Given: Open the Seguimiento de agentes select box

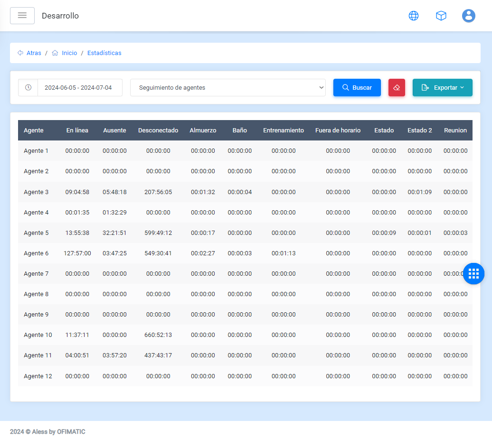Looking at the screenshot, I should [227, 88].
